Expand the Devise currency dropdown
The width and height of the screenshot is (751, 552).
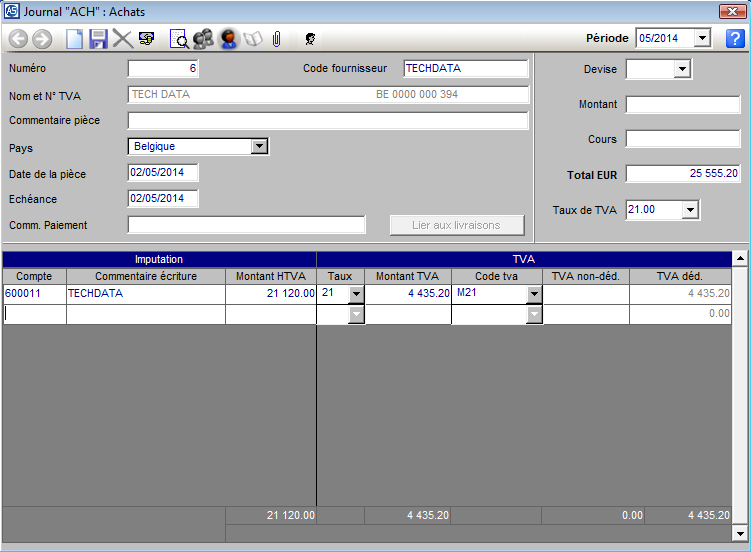(682, 69)
